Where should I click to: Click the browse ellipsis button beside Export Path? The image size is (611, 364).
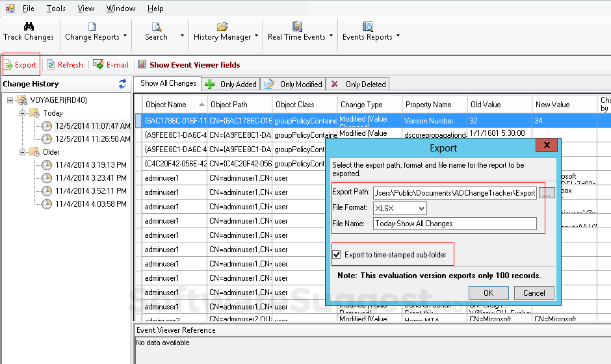[x=547, y=193]
